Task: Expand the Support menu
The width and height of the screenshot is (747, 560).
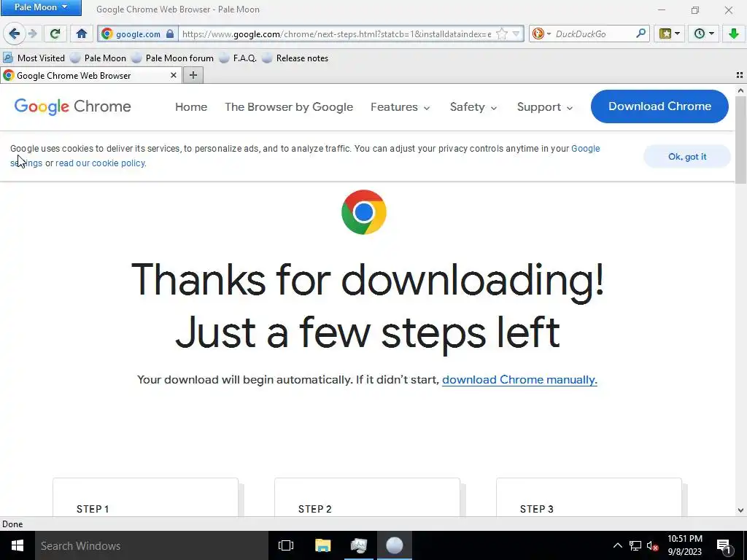Action: (x=545, y=107)
